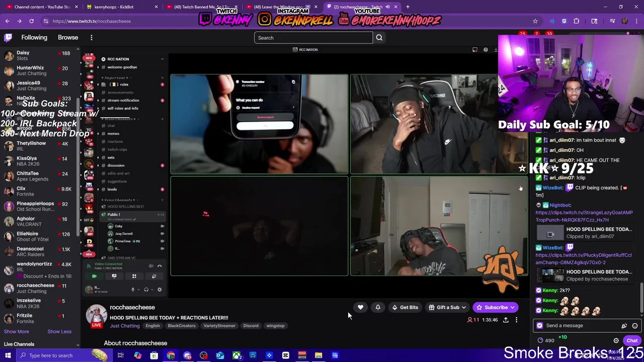Viewport: 644px width, 362px height.
Task: Switch to Twitch Banned Me browser tab
Action: point(202,7)
